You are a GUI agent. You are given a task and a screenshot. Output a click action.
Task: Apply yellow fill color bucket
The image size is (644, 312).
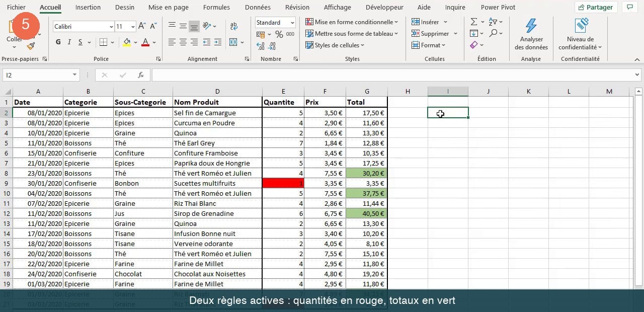tap(127, 42)
